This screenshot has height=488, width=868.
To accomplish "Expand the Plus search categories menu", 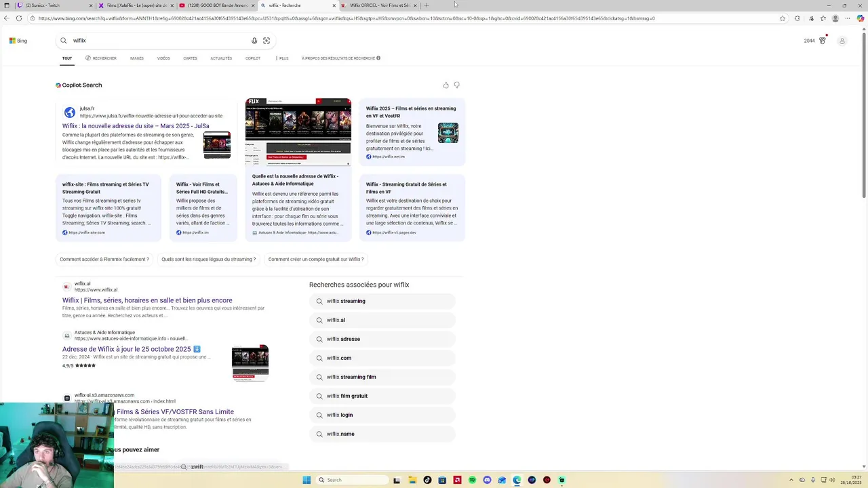I will click(282, 58).
